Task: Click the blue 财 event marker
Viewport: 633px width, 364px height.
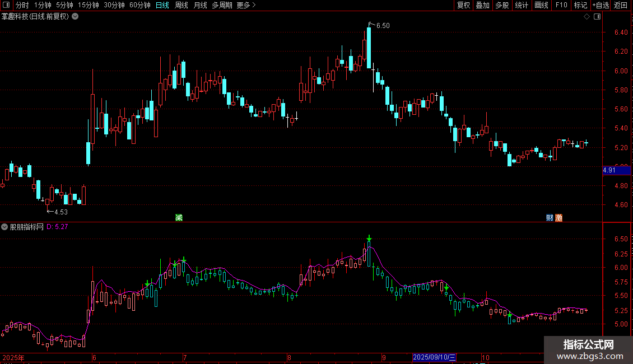Action: point(550,218)
